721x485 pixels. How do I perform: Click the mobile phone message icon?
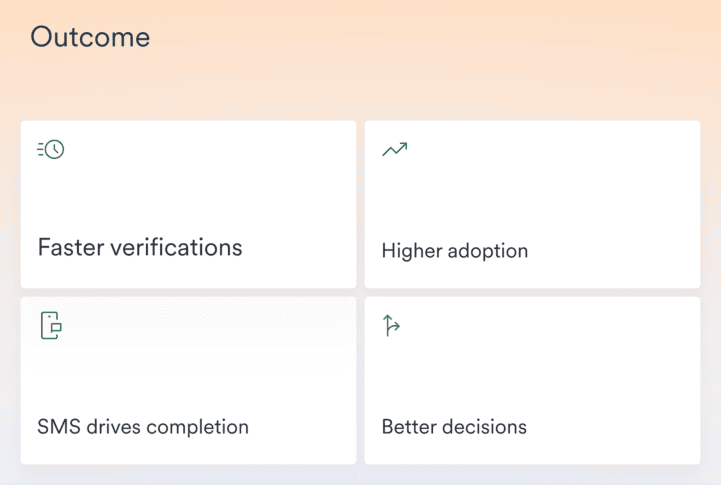pyautogui.click(x=52, y=326)
